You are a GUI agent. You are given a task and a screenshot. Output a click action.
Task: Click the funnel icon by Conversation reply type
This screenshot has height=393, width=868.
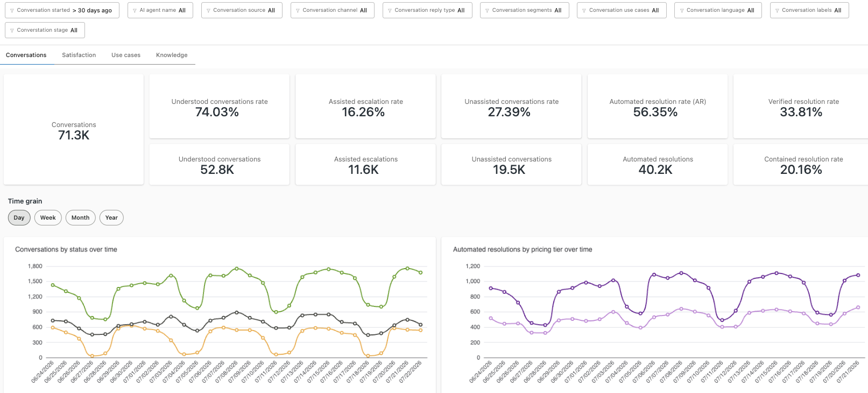click(x=390, y=10)
